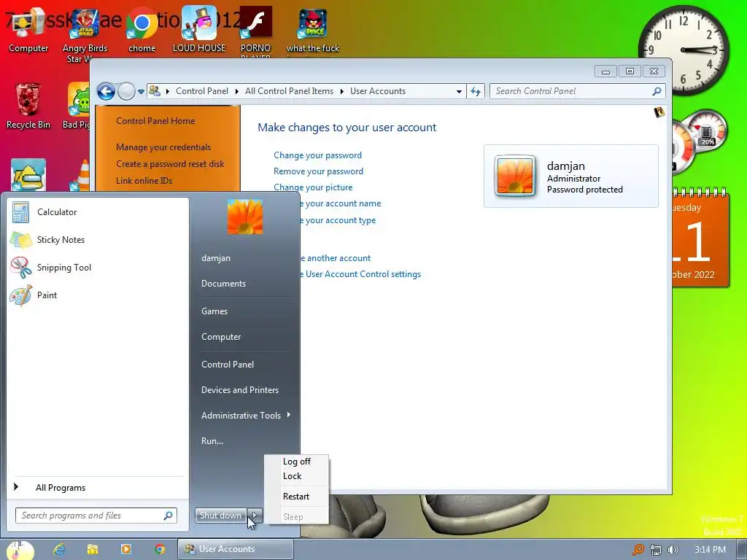Open damjan user folder in Start menu

click(x=216, y=258)
